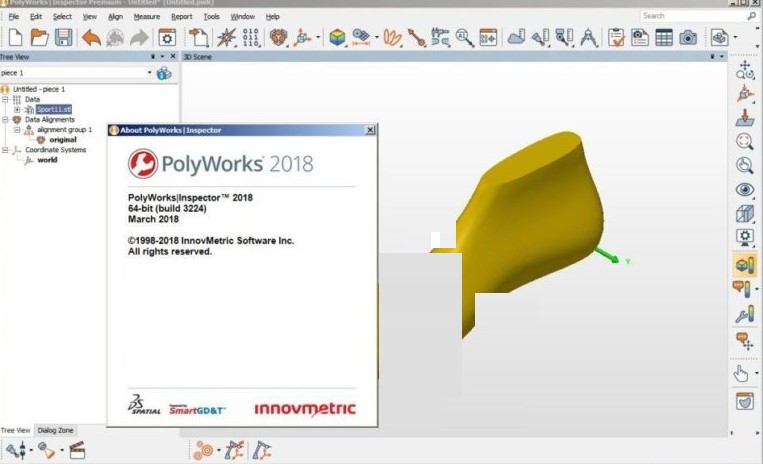Click the move annotation crosshair icon
763x464 pixels.
(745, 341)
